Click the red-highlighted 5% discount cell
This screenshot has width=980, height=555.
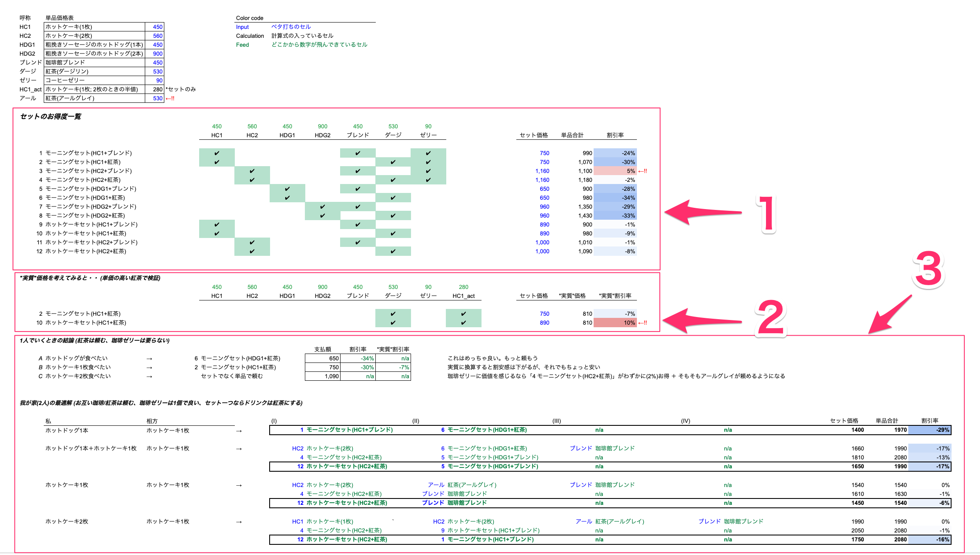[615, 171]
